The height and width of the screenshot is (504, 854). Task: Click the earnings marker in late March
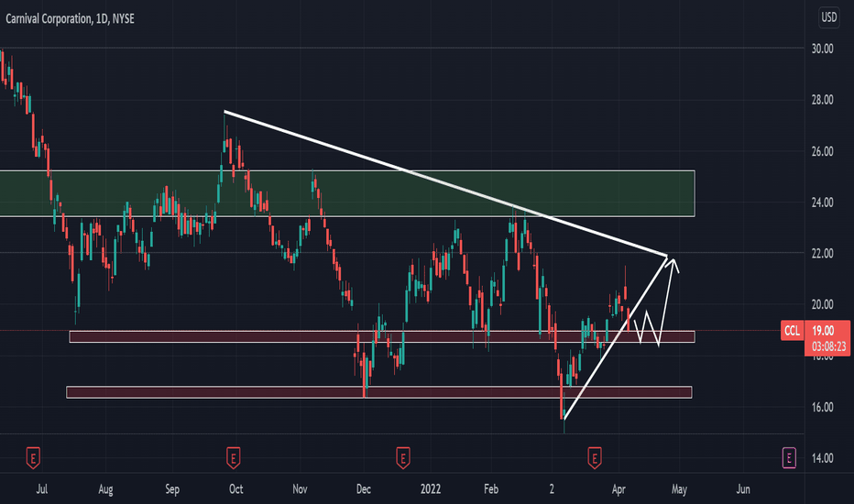tap(594, 457)
